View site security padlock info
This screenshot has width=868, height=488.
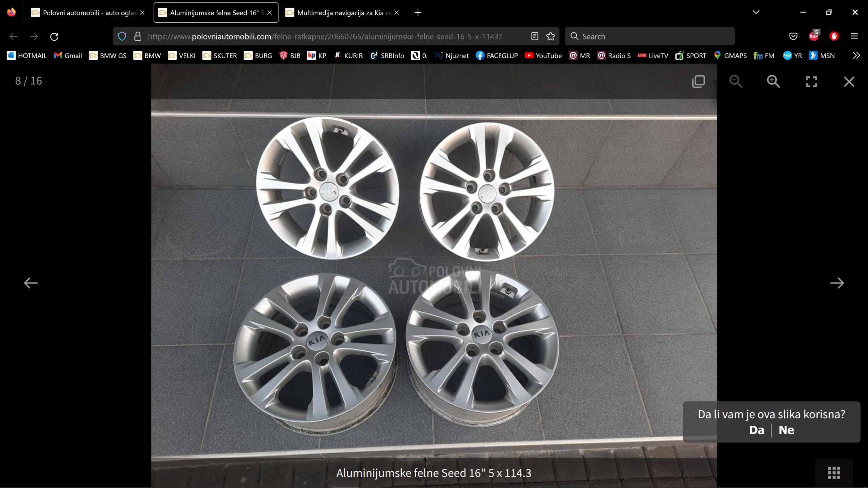tap(138, 36)
